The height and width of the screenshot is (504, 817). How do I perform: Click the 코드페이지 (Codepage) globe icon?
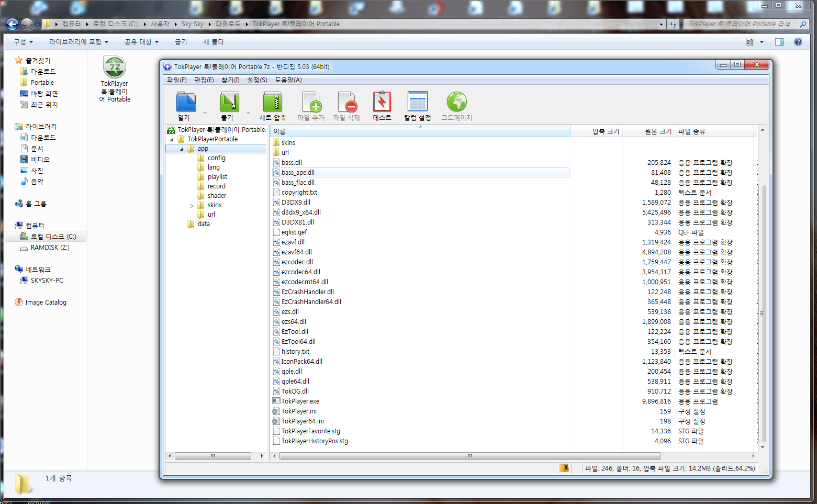pyautogui.click(x=456, y=102)
